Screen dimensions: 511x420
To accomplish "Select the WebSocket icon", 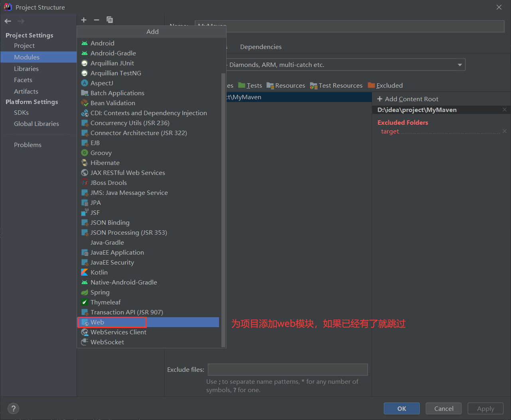I will 85,342.
